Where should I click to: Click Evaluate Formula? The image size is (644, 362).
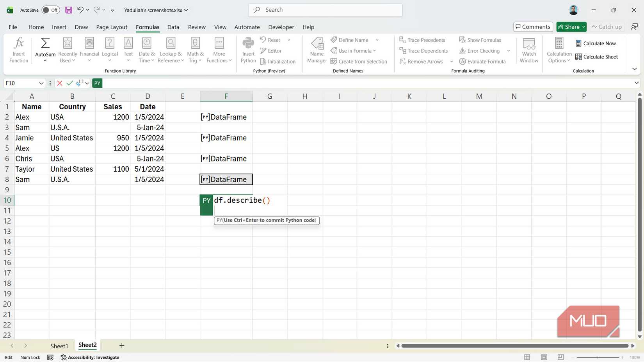[x=482, y=62]
